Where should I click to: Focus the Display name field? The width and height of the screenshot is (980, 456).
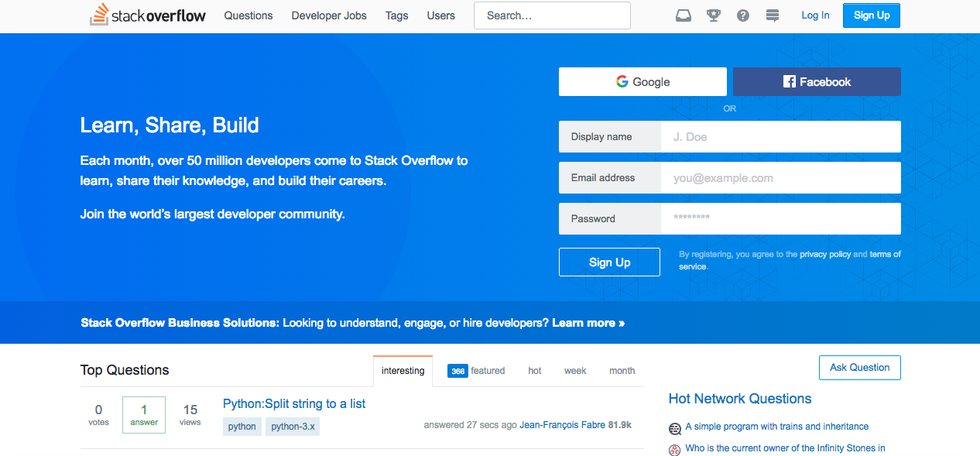click(781, 137)
